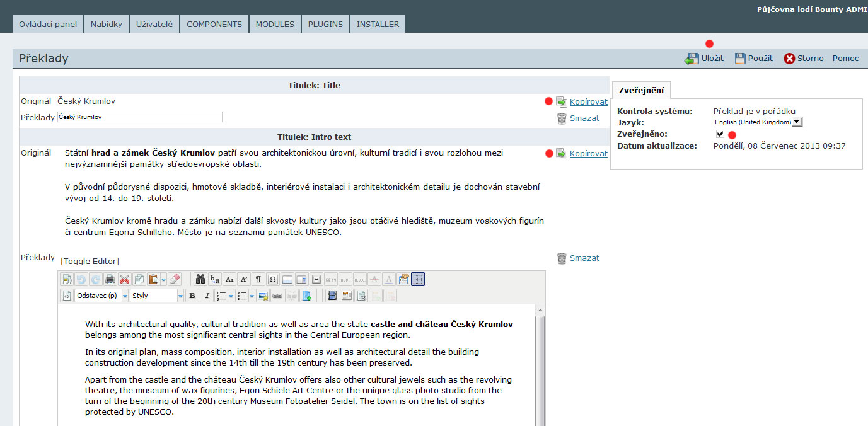Apply blockquote formatting

coord(331,279)
